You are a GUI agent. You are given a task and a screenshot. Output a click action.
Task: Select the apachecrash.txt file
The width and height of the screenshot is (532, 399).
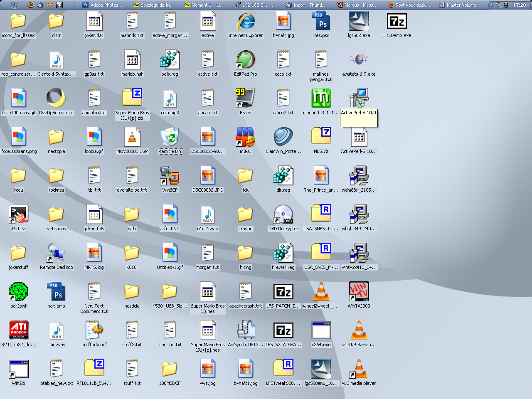pos(245,292)
